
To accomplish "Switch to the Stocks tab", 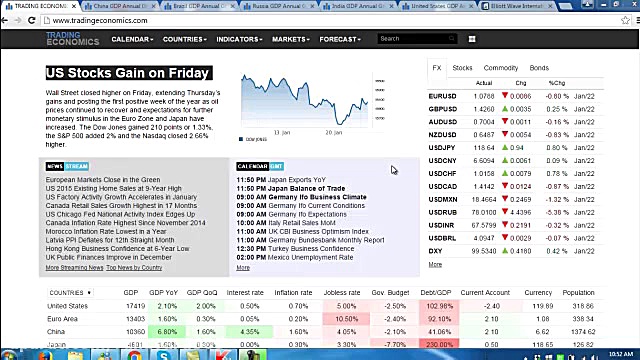I will [462, 68].
